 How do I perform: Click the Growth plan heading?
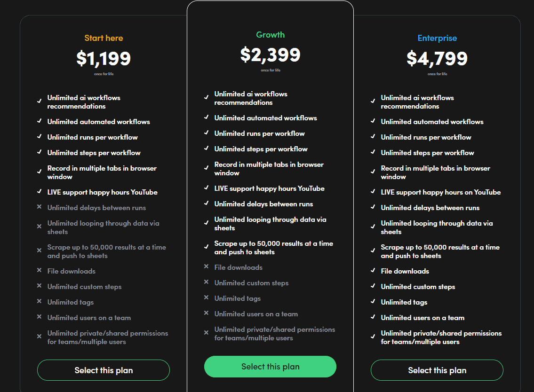(x=270, y=35)
